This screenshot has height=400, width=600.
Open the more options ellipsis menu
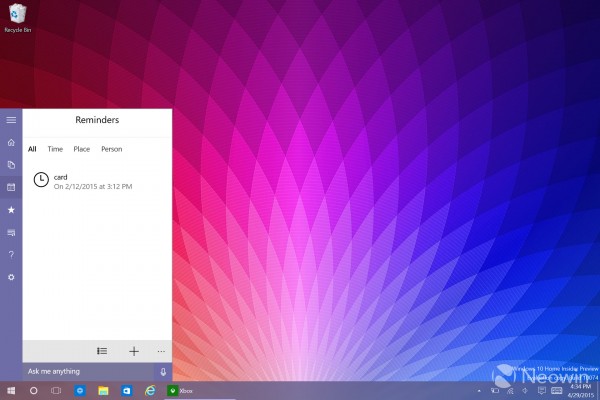[161, 351]
